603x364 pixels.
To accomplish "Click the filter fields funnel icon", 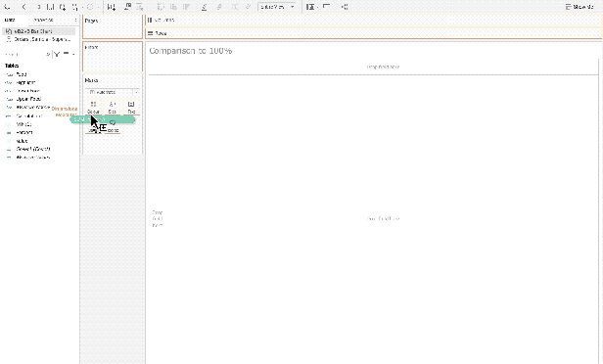I will (x=57, y=54).
